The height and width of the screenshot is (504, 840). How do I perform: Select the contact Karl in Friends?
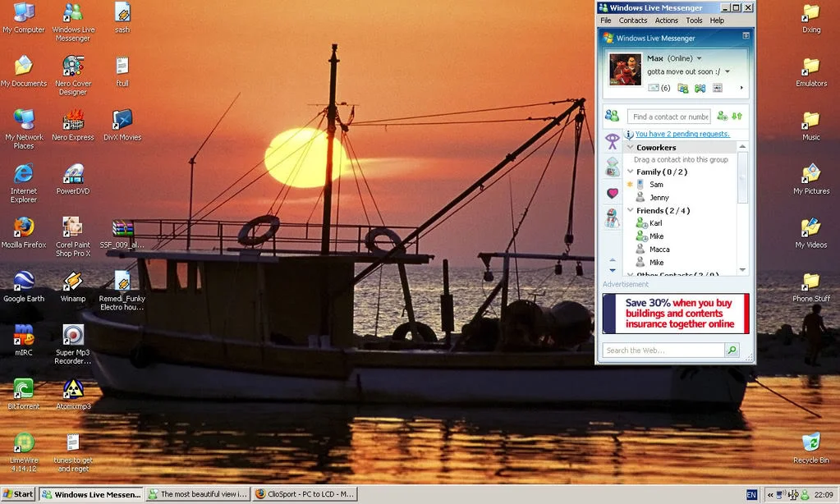656,223
